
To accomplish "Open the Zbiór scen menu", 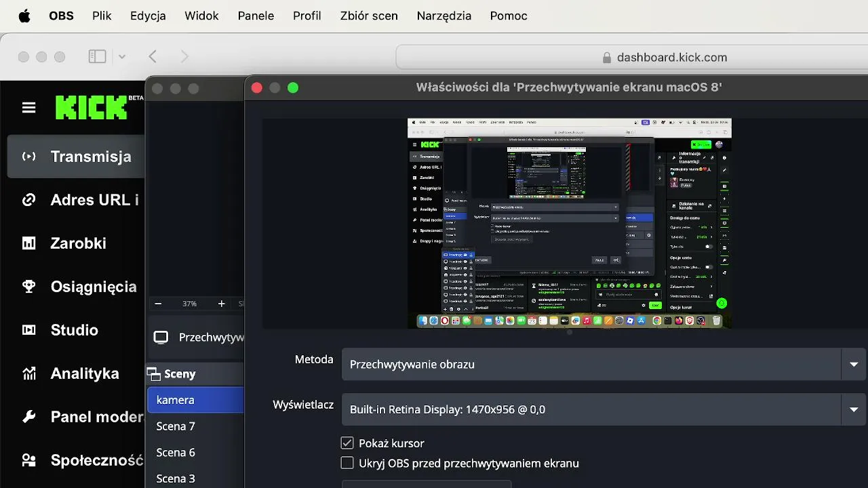I will 369,16.
